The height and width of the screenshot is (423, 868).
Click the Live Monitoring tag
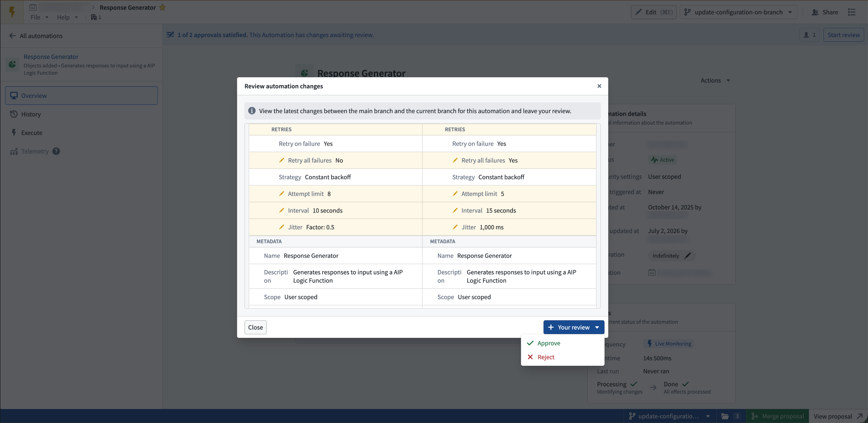669,343
